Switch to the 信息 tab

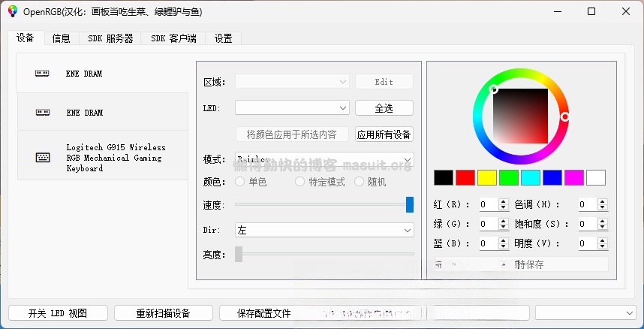(x=62, y=38)
